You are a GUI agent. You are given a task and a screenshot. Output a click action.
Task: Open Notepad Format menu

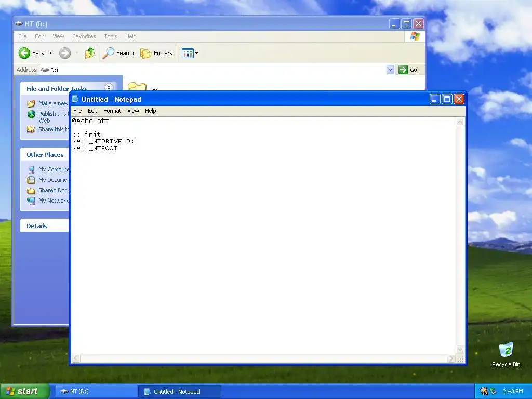pyautogui.click(x=112, y=111)
